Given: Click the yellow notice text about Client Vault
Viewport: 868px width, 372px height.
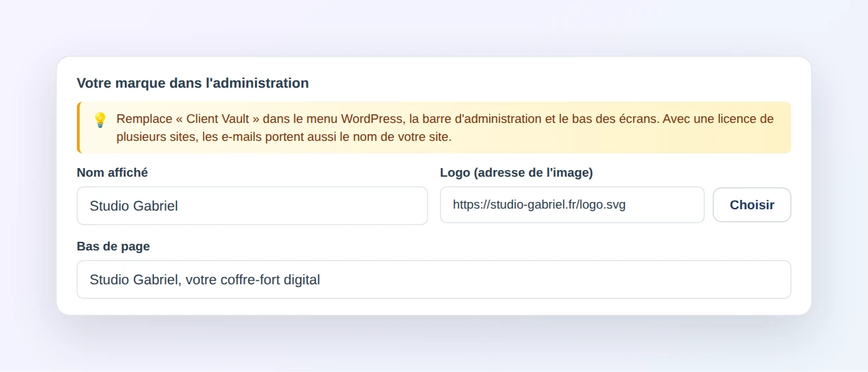Looking at the screenshot, I should click(445, 128).
